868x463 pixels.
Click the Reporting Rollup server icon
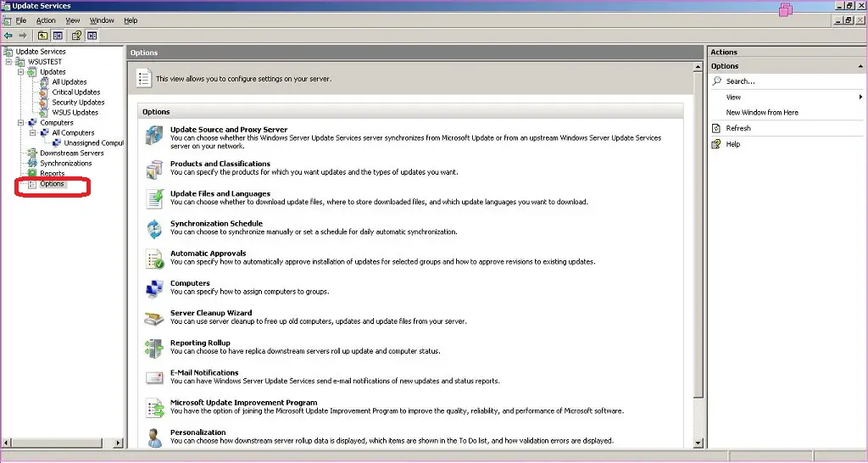click(154, 349)
